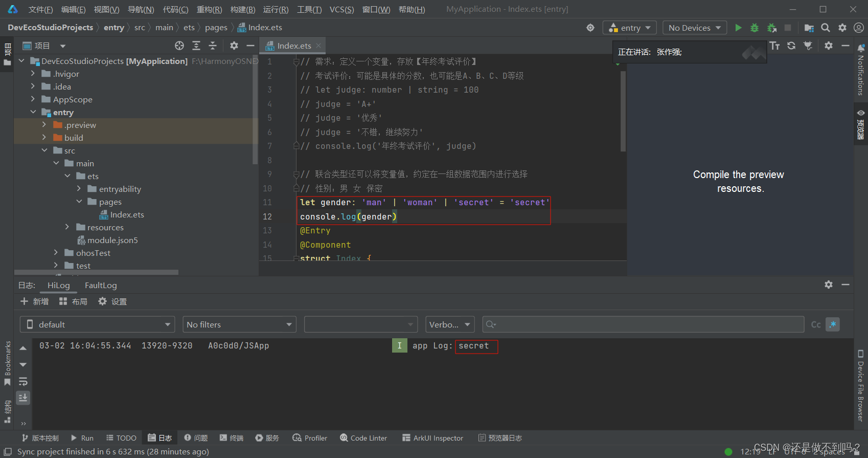Open IDE settings gear in top toolbar
Screen dimensions: 868x458
[842, 28]
